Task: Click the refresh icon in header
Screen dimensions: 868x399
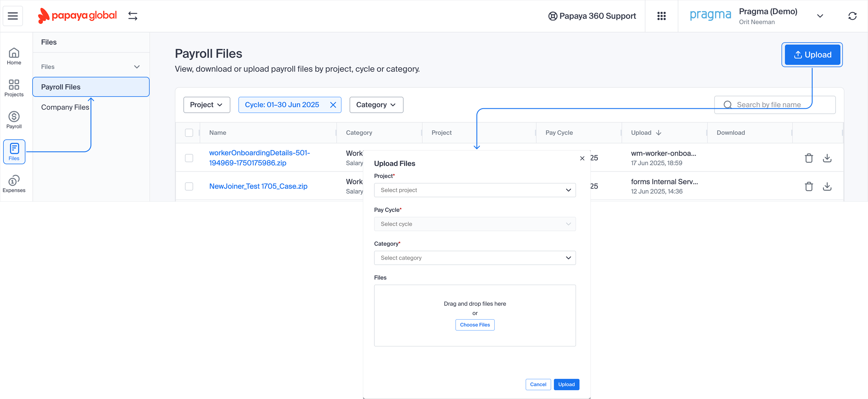Action: 852,16
